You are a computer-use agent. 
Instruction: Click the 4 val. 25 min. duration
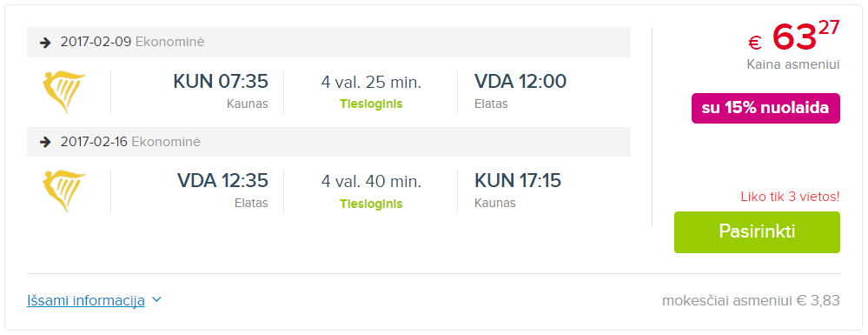(x=371, y=83)
